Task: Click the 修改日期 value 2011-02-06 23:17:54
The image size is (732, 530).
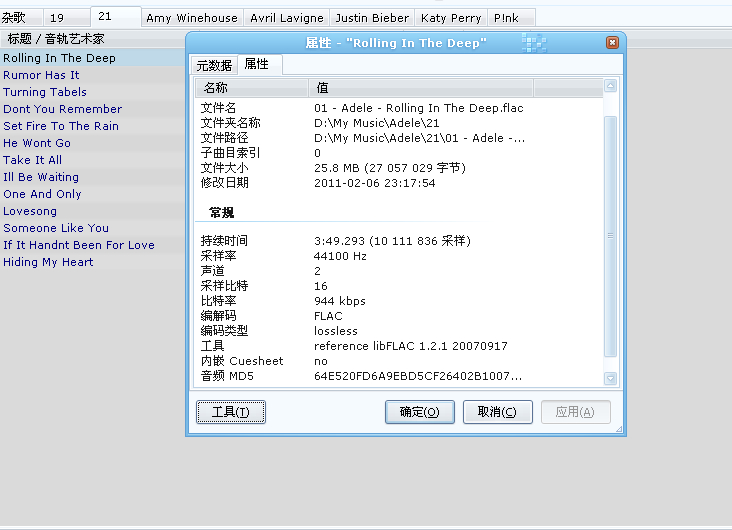Action: (x=374, y=183)
